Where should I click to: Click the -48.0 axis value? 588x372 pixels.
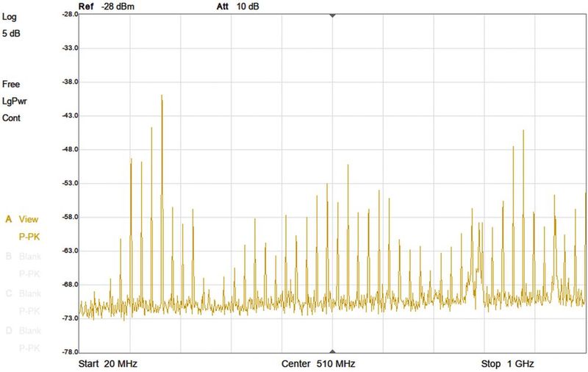[x=70, y=149]
